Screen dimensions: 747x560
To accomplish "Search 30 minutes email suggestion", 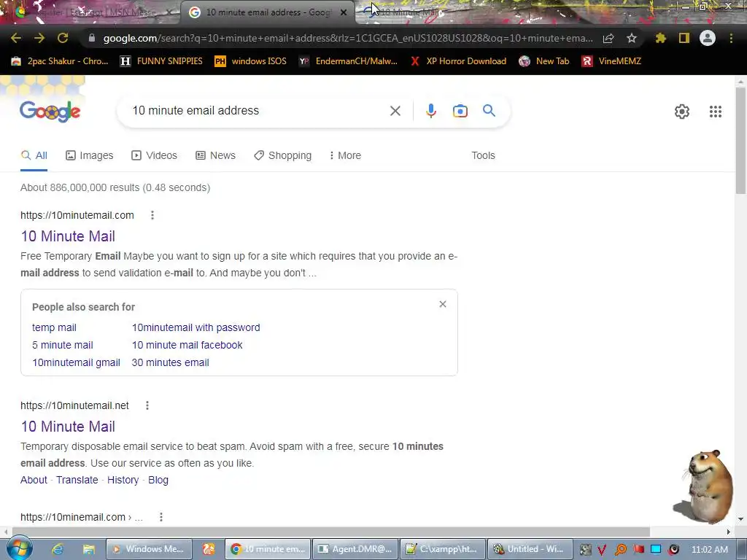I will (170, 362).
